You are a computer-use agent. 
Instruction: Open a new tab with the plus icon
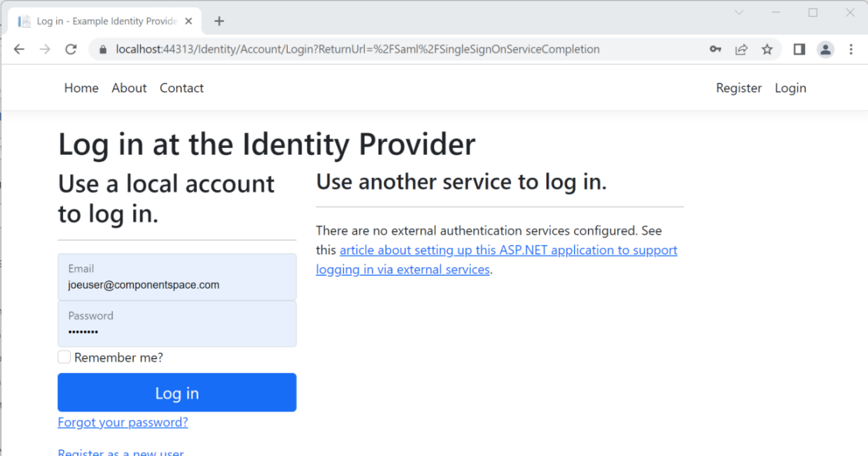[219, 21]
